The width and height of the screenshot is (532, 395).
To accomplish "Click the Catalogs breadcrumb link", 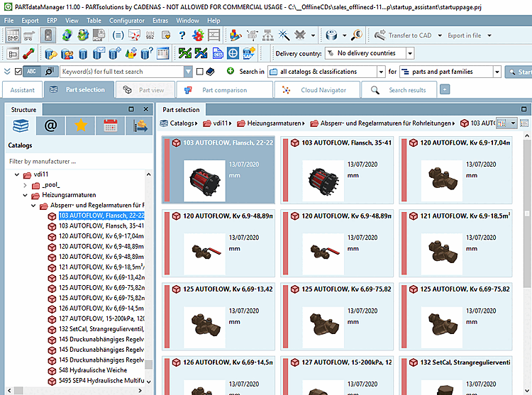I will click(183, 123).
